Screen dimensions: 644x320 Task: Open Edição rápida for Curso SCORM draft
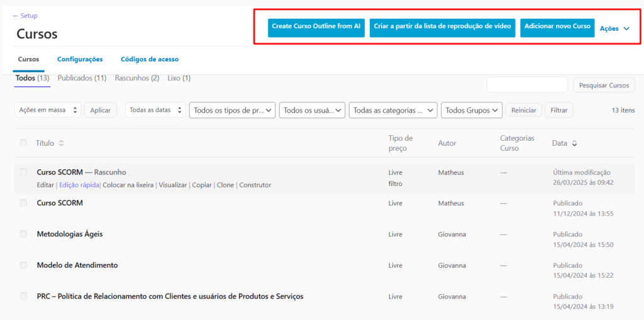(79, 185)
